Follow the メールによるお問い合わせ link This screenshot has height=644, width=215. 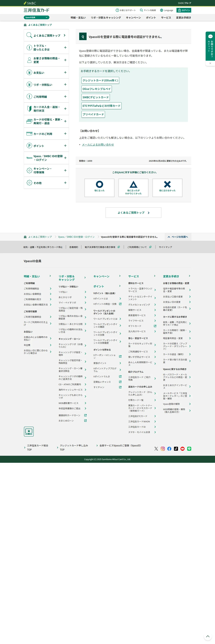pyautogui.click(x=98, y=144)
